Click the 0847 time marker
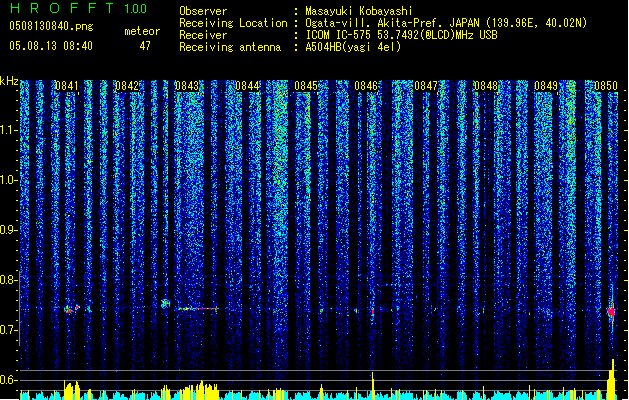The width and height of the screenshot is (629, 400). (426, 86)
